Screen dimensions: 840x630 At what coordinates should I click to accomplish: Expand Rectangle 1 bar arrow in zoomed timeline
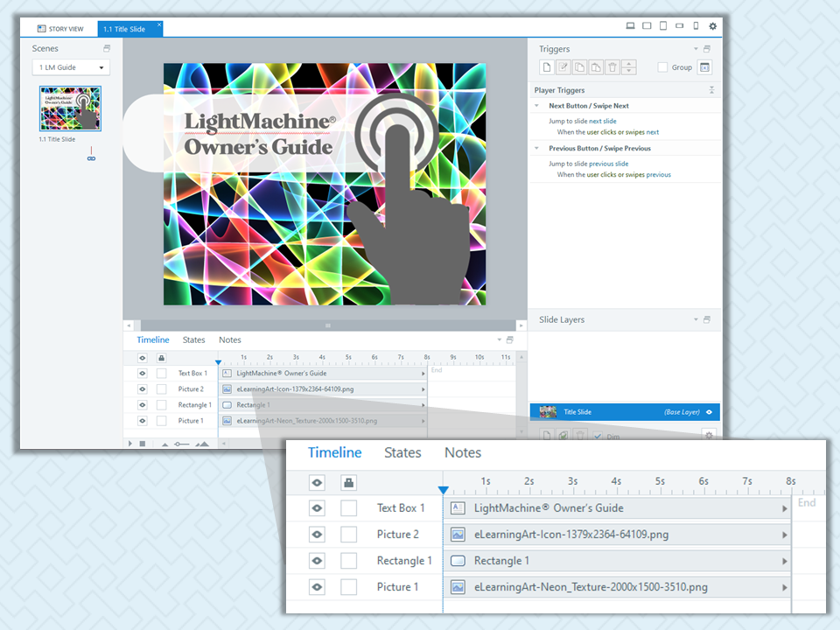[x=784, y=561]
